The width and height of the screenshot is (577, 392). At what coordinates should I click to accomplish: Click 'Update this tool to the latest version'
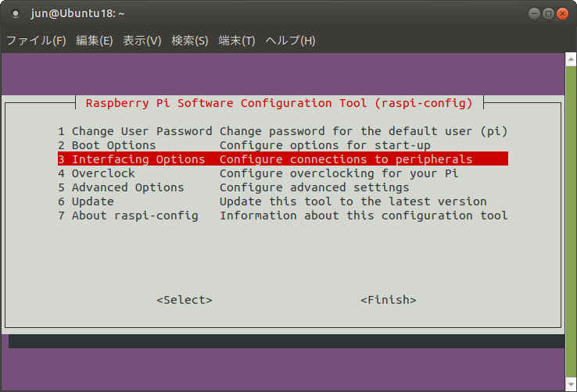point(353,201)
